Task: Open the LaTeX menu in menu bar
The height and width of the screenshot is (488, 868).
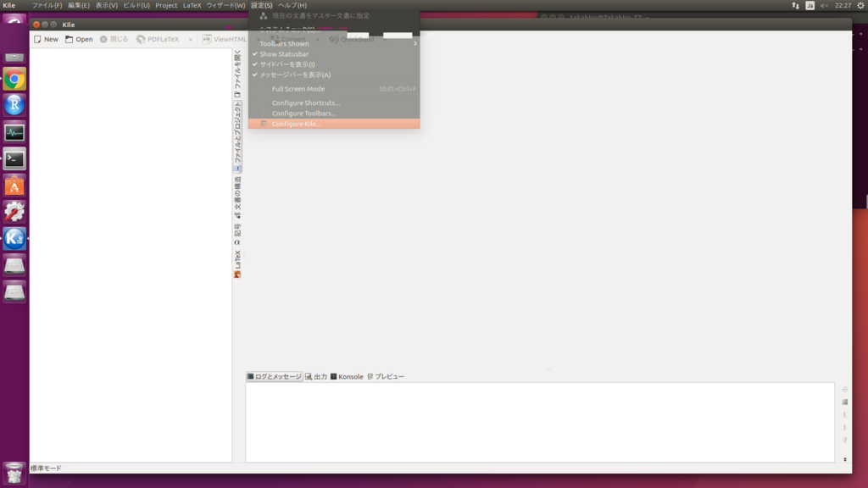Action: click(x=192, y=5)
